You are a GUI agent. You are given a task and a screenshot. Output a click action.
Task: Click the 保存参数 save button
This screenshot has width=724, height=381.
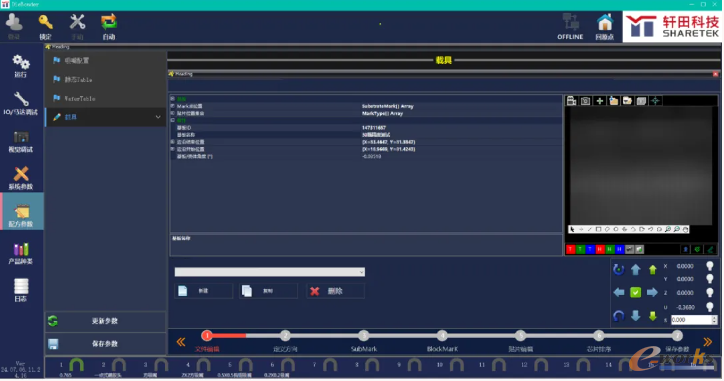coord(106,344)
